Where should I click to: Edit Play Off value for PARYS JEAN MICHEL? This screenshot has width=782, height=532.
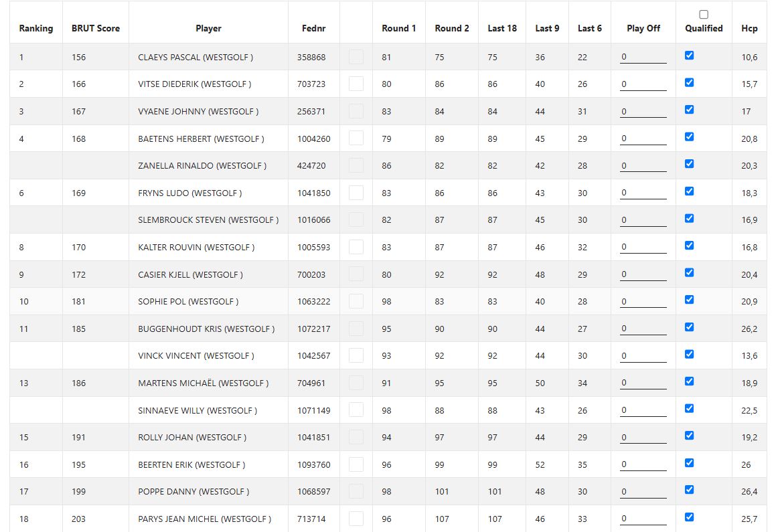[643, 519]
